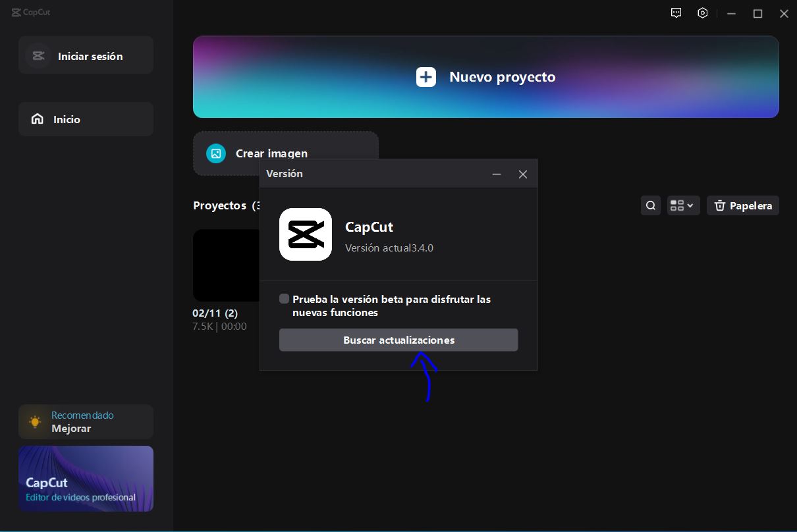Click the project name 02/11 (2)
This screenshot has height=532, width=797.
(215, 313)
